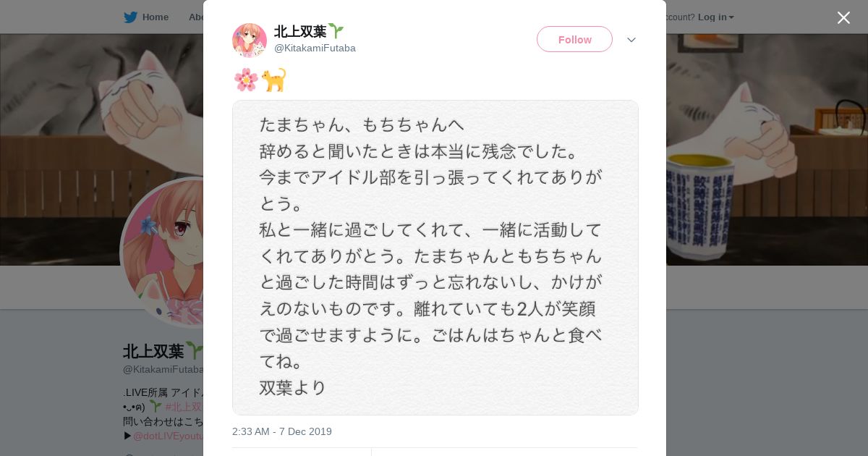868x456 pixels.
Task: Click the cat emoji in the tweet text
Action: pyautogui.click(x=274, y=80)
